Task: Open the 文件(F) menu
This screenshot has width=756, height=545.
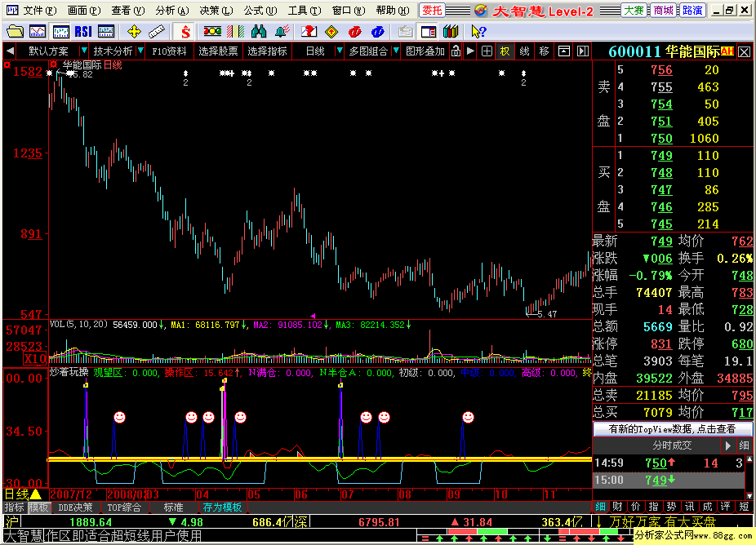Action: click(x=39, y=10)
